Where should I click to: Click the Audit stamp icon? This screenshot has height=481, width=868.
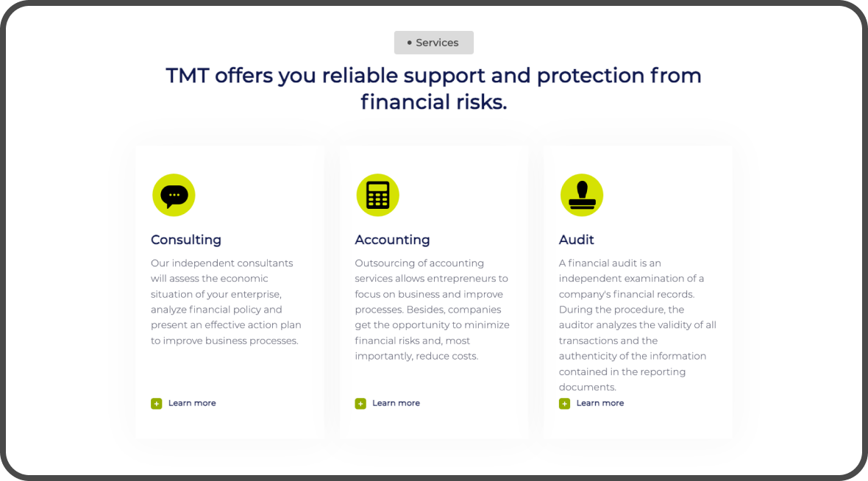tap(582, 195)
